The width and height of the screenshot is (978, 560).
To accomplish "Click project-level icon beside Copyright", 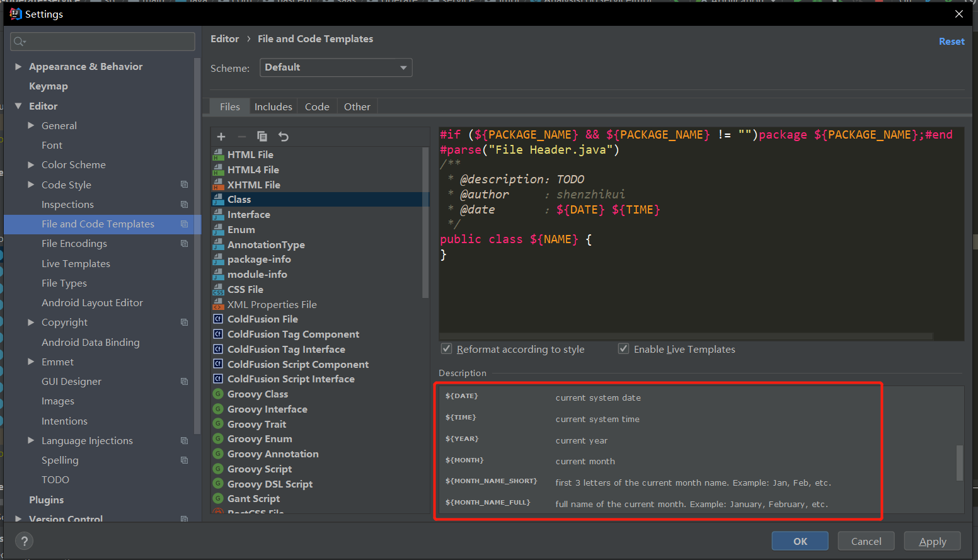I will click(x=184, y=322).
